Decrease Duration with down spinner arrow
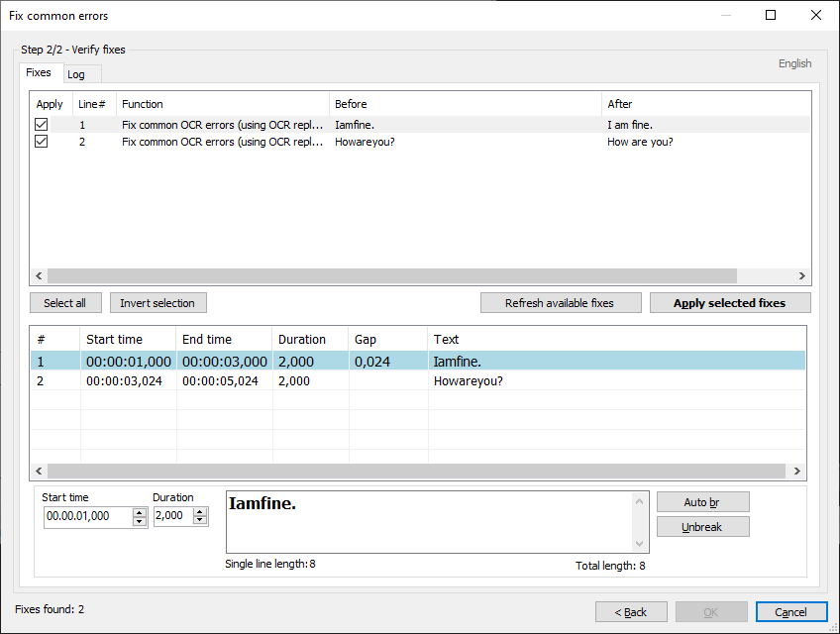This screenshot has height=634, width=840. 200,521
